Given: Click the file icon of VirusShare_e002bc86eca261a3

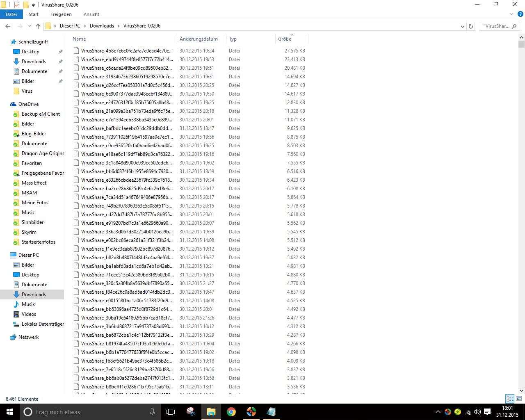Looking at the screenshot, I should (76, 240).
